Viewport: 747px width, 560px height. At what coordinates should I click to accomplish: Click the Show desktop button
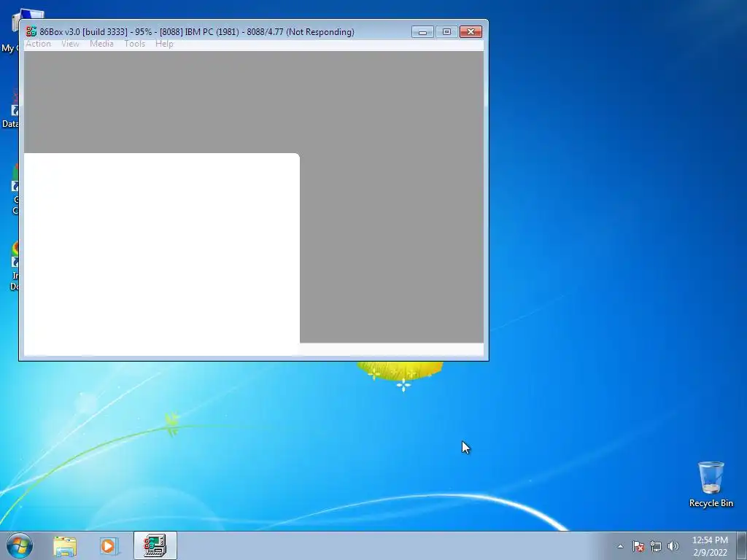[x=742, y=545]
